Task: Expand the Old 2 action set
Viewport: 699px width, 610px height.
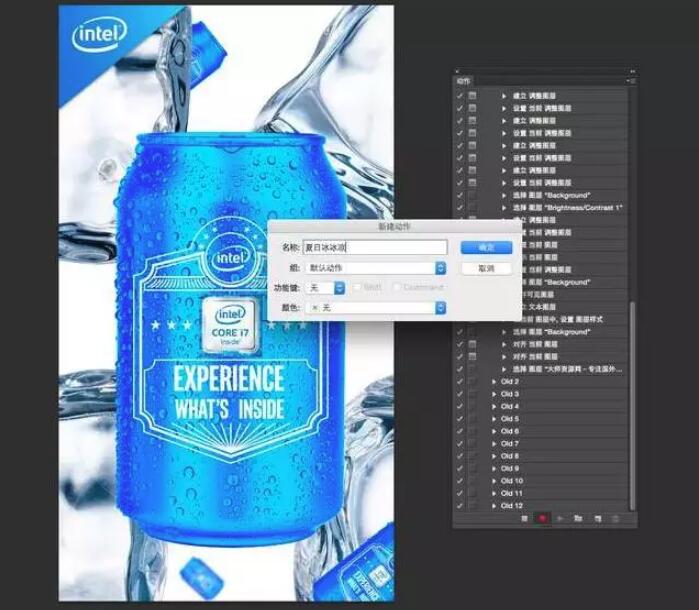Action: (494, 382)
